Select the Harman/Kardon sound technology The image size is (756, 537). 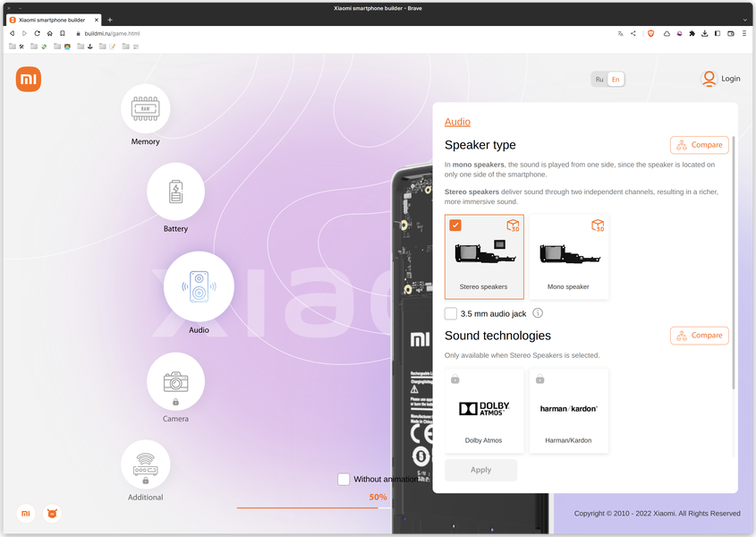569,411
